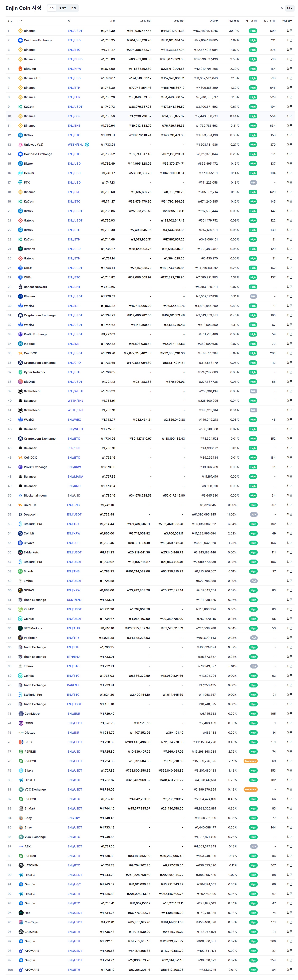Click the ₩1,875.00 price in Bithumb row
Screen dimensions: 298x980
[108, 69]
